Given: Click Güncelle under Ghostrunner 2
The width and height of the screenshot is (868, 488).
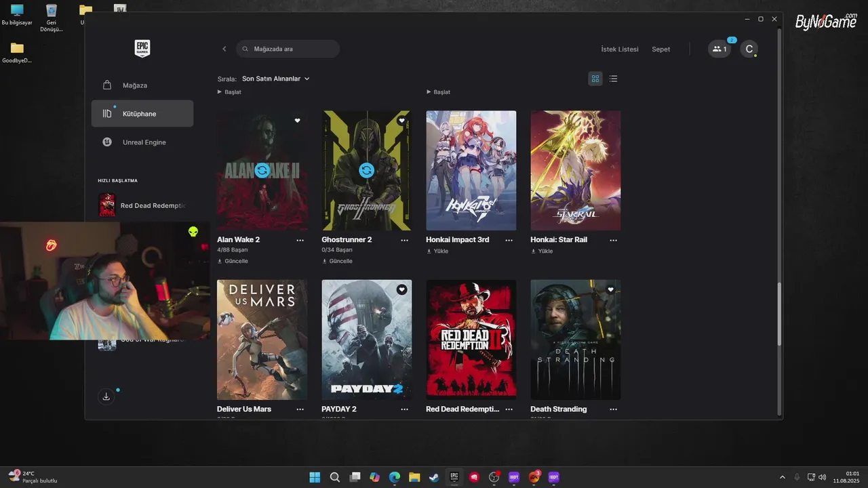Looking at the screenshot, I should (x=337, y=261).
